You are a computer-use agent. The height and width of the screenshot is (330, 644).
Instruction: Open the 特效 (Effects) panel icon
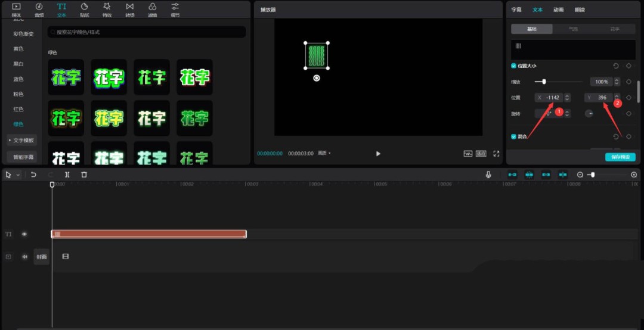click(x=107, y=9)
